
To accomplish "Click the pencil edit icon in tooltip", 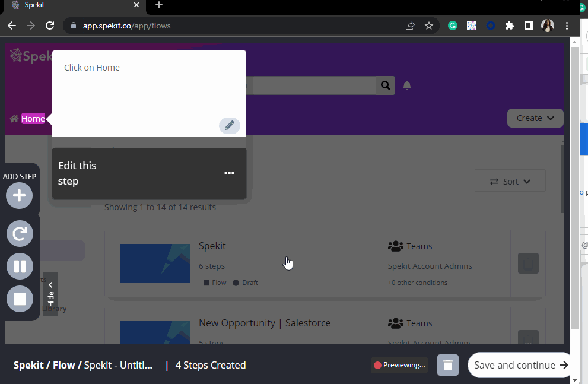I will [x=230, y=126].
